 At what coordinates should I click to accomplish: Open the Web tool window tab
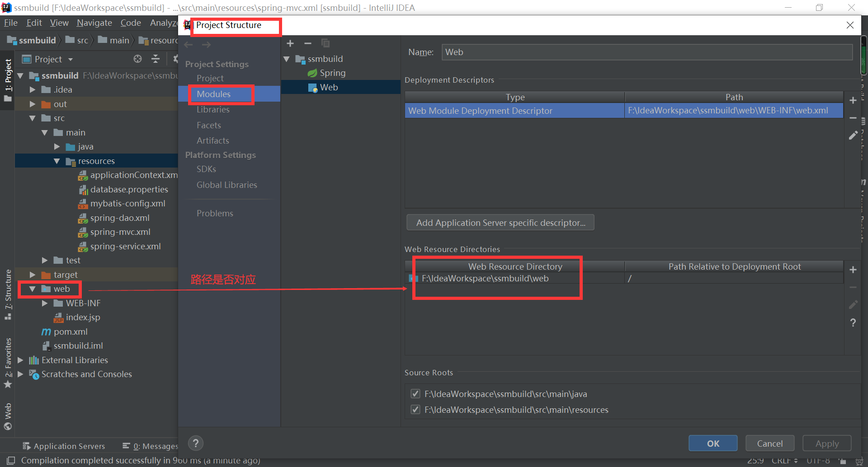8,416
